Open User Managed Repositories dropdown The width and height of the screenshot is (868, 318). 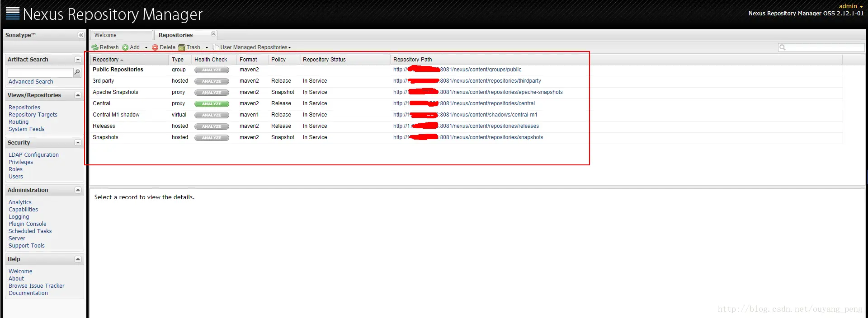tap(252, 47)
